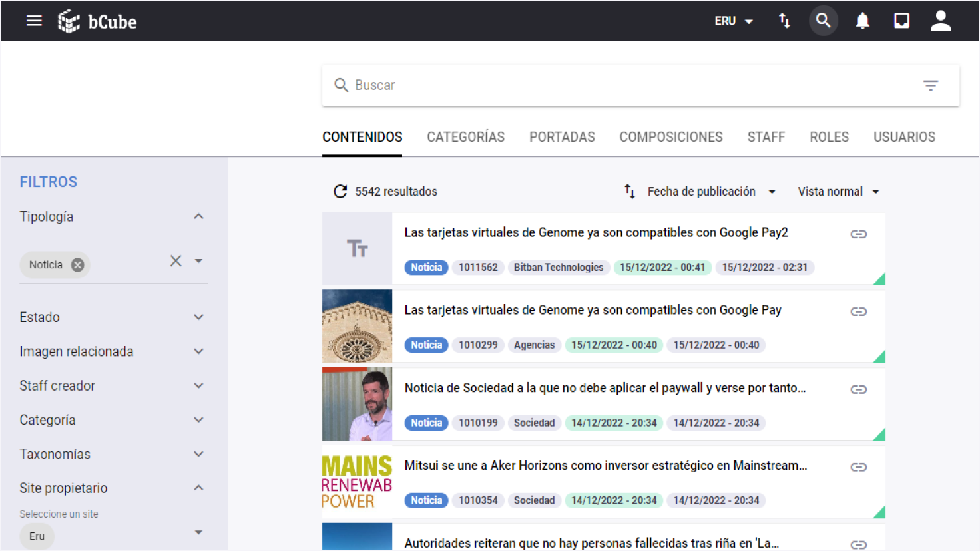The width and height of the screenshot is (980, 551).
Task: Open the notifications bell
Action: [863, 21]
